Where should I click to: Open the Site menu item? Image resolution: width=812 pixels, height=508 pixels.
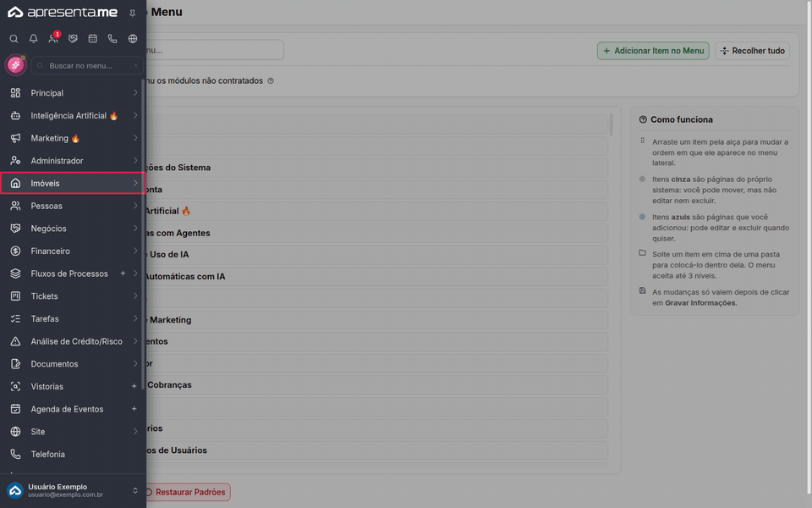[71, 431]
